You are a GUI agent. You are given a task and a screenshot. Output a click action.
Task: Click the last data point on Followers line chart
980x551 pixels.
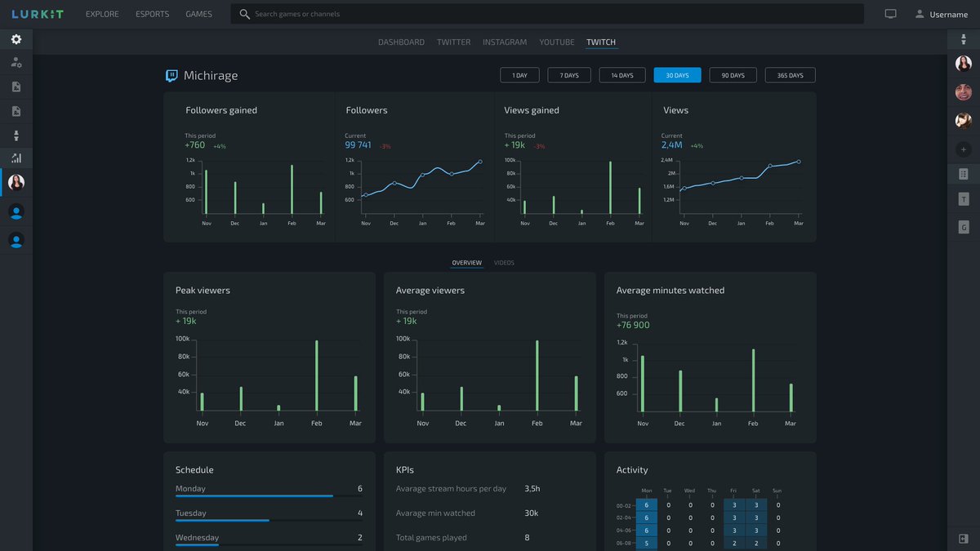click(480, 162)
